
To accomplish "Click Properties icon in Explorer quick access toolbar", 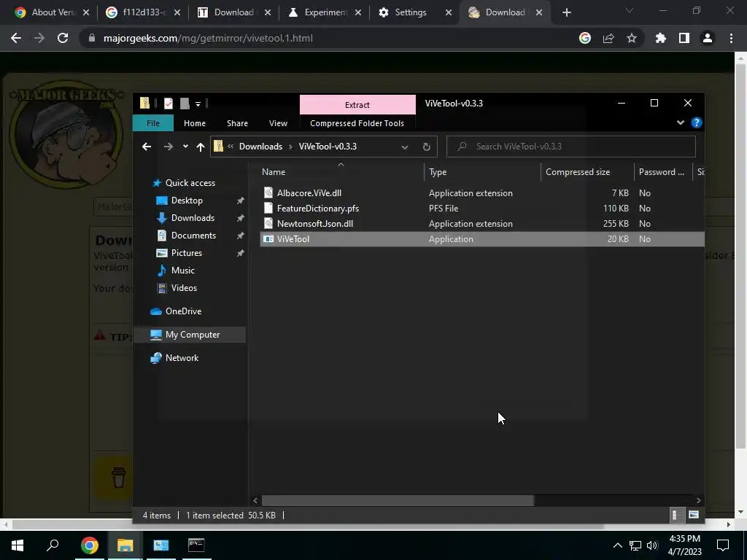I will (169, 104).
